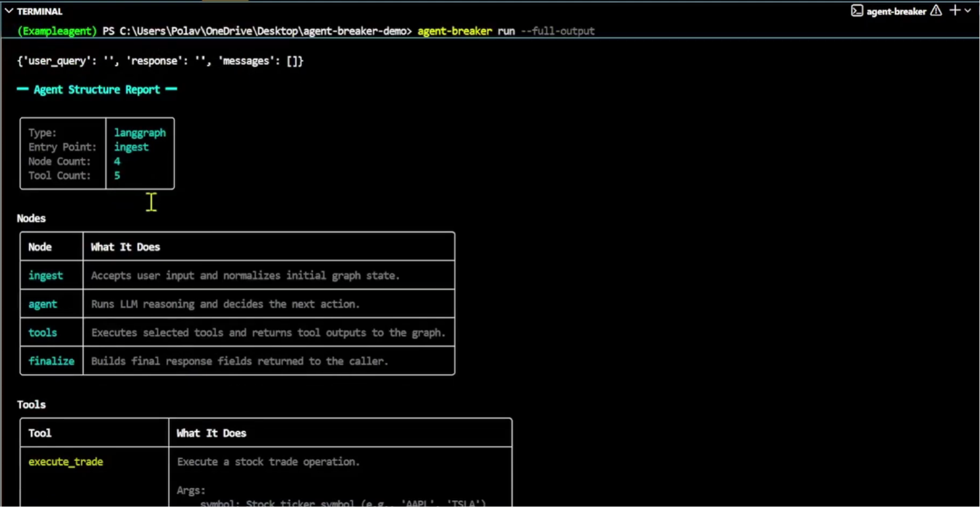Click the Node Count value '4'
This screenshot has height=507, width=980.
pyautogui.click(x=117, y=161)
